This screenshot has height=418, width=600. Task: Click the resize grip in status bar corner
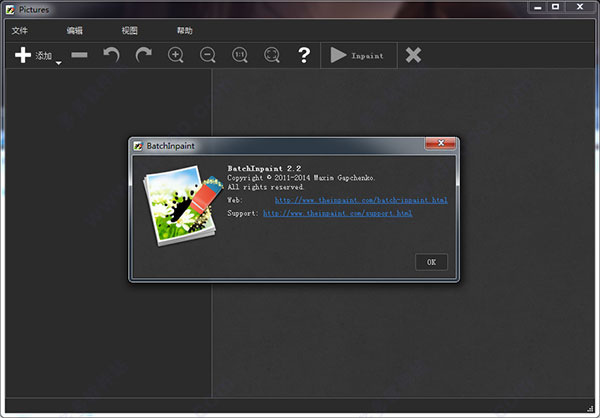590,408
